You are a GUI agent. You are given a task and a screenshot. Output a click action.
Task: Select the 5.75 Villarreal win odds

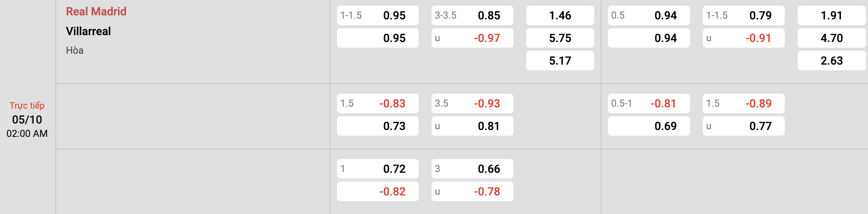(560, 38)
